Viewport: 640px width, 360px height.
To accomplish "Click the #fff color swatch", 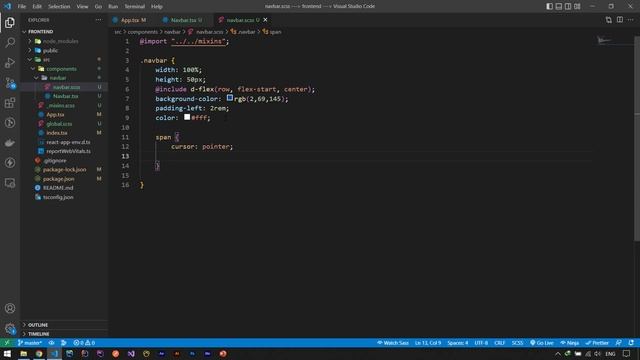I will pyautogui.click(x=187, y=117).
